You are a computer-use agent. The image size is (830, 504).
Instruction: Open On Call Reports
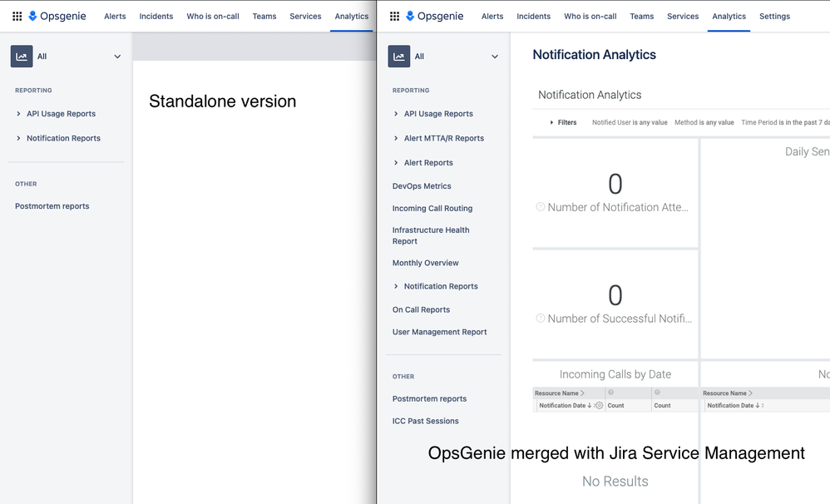pos(422,309)
